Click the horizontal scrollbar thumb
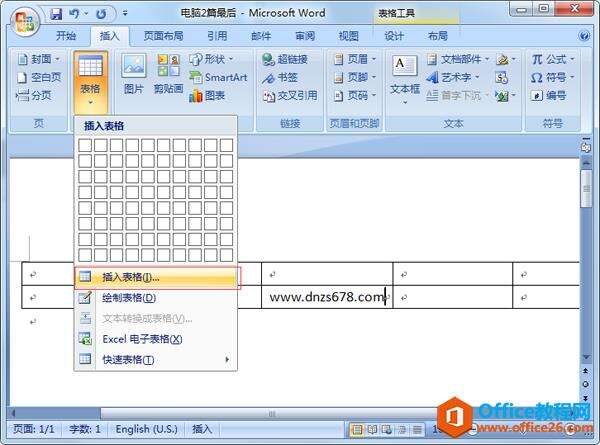600x445 pixels. [x=272, y=413]
